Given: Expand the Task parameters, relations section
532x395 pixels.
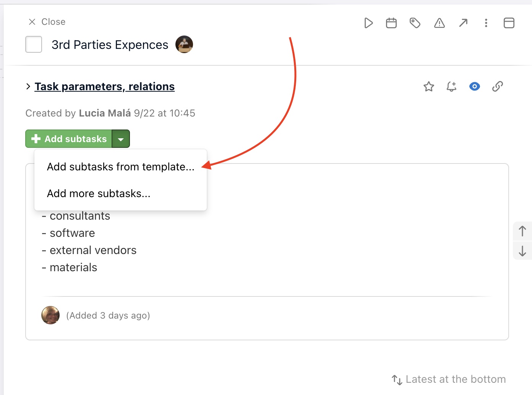Looking at the screenshot, I should click(104, 86).
